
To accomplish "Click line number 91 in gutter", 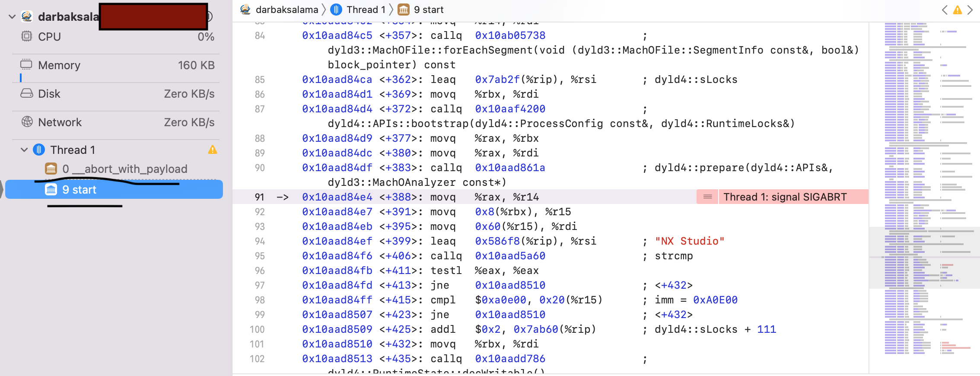I will pos(259,197).
